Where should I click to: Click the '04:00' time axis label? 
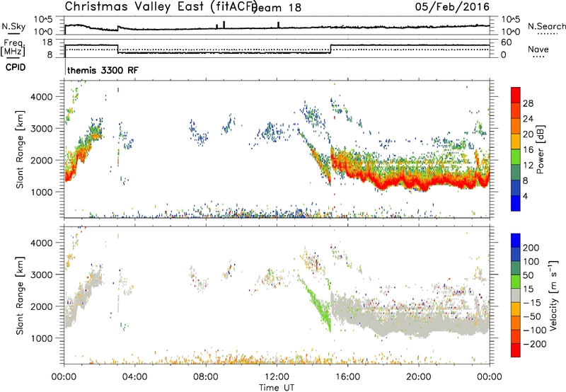[x=134, y=377]
